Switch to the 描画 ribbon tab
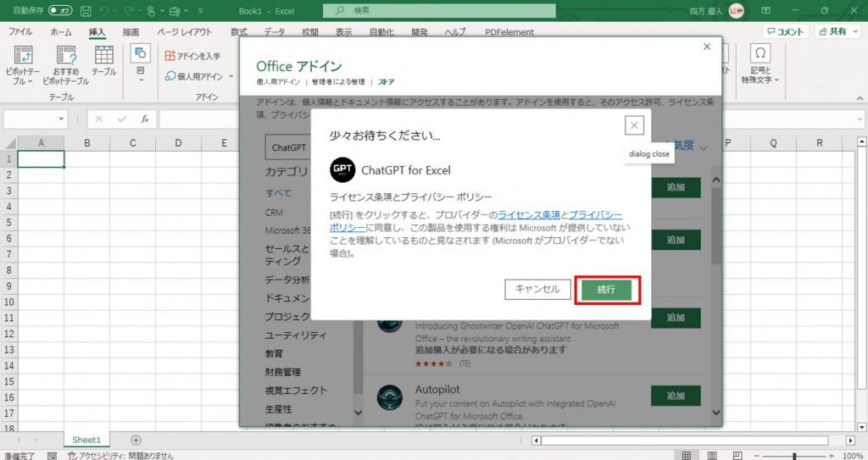868x460 pixels. tap(131, 31)
